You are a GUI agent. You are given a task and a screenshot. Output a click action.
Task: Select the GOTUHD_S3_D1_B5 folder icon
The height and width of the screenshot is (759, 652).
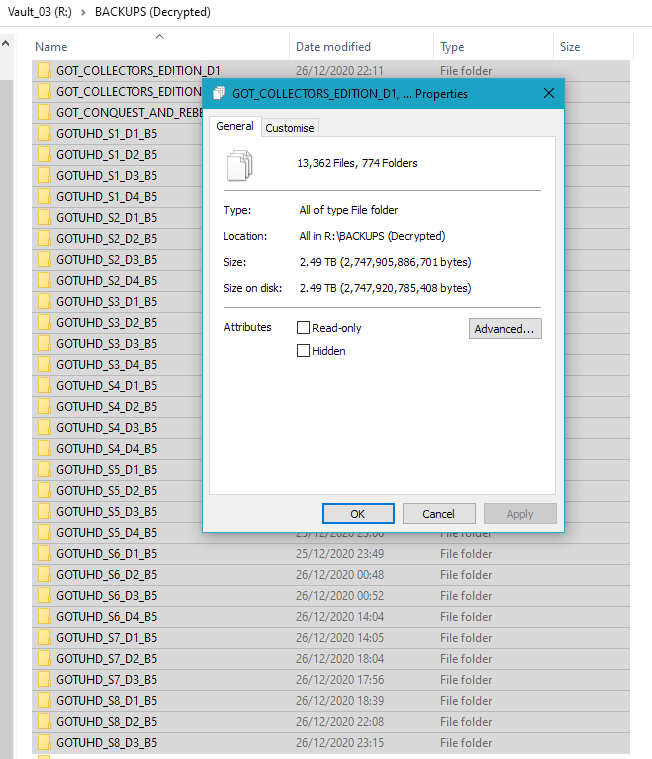[x=44, y=301]
